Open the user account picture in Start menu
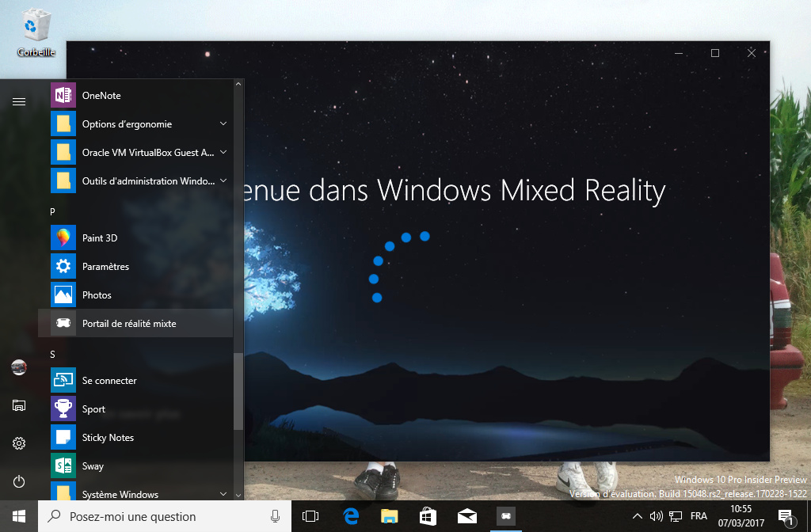Screen dimensions: 811x532 pos(19,367)
